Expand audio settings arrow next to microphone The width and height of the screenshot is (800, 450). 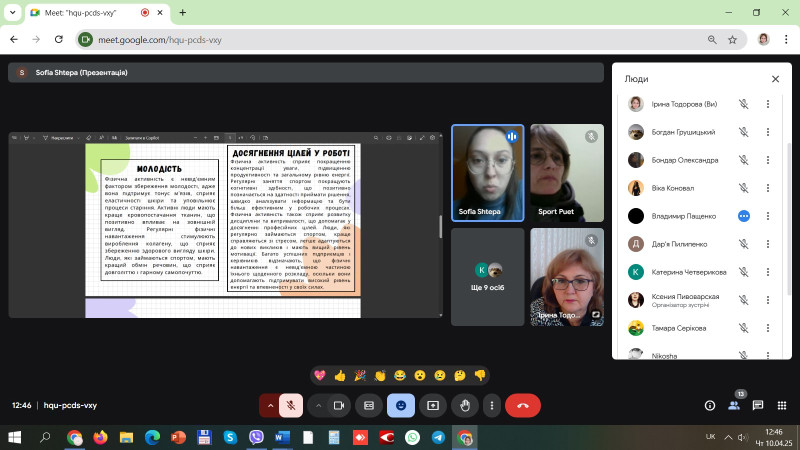click(270, 405)
